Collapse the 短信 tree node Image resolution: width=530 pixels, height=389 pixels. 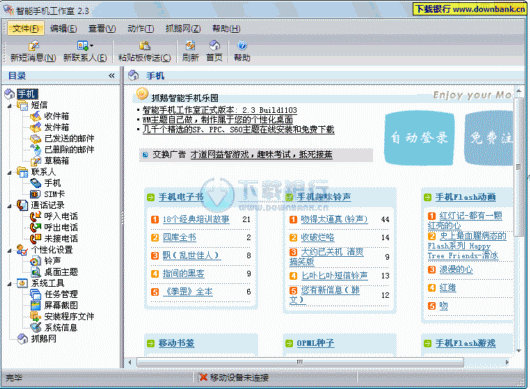click(x=10, y=106)
